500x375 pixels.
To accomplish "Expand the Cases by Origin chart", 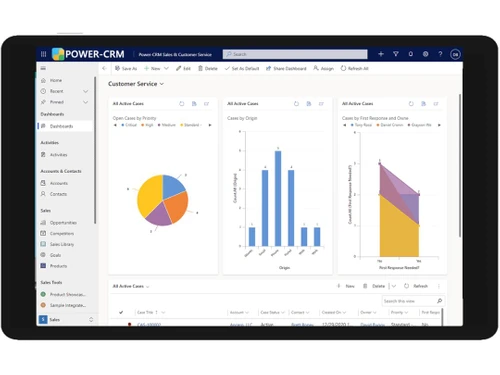I will click(x=321, y=104).
